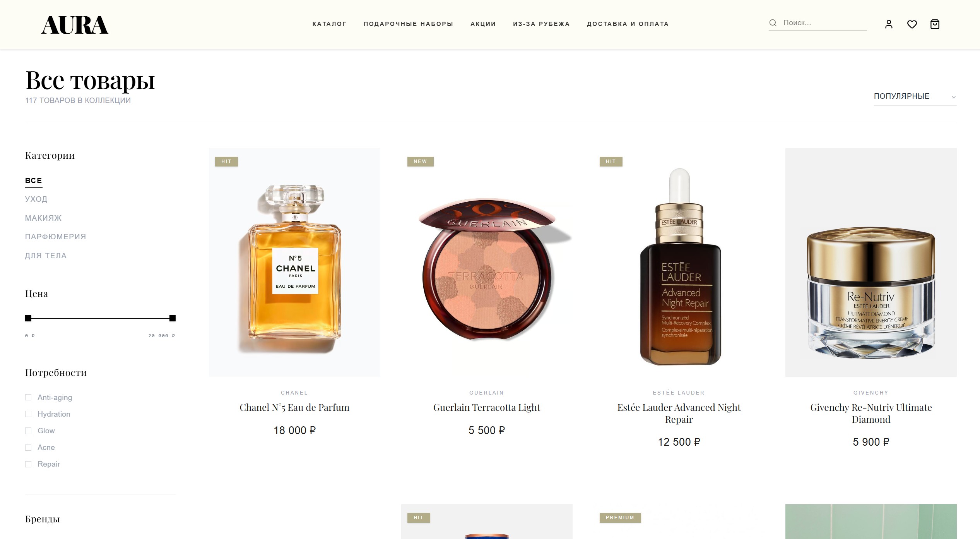This screenshot has width=980, height=539.
Task: Open the shopping bag cart icon
Action: (x=935, y=24)
